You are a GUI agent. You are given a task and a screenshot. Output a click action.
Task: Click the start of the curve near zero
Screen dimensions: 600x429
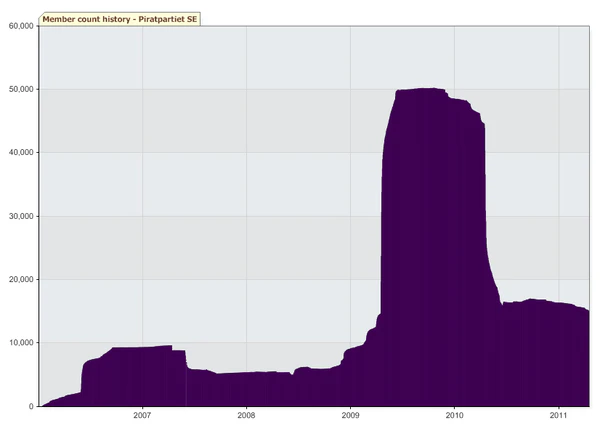(42, 405)
